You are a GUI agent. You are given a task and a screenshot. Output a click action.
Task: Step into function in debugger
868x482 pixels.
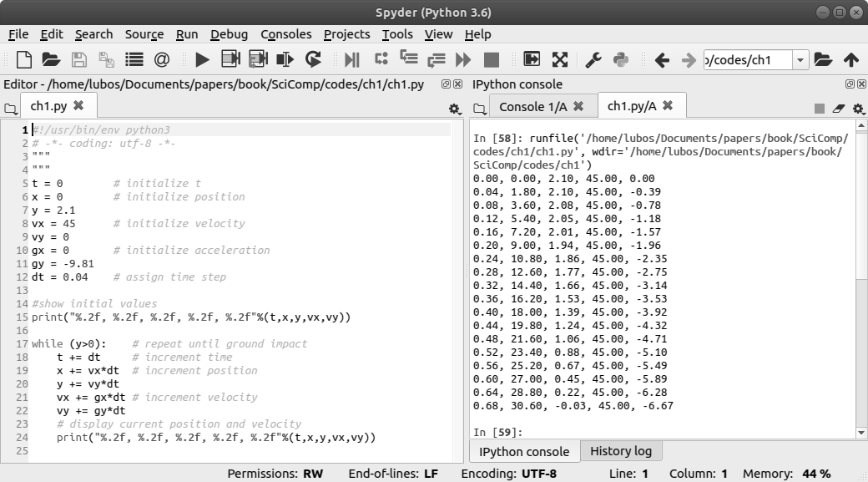[x=408, y=58]
